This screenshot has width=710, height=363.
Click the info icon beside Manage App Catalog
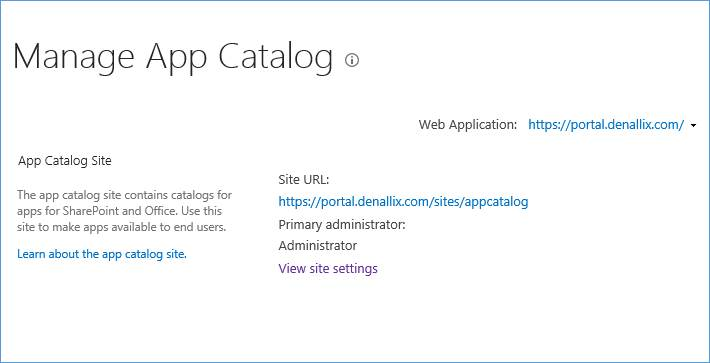pyautogui.click(x=352, y=60)
